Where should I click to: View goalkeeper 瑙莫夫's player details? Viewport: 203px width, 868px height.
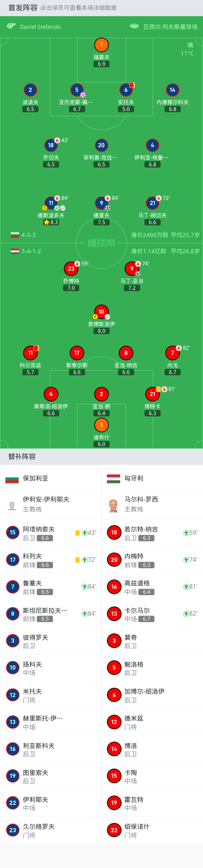[101, 44]
